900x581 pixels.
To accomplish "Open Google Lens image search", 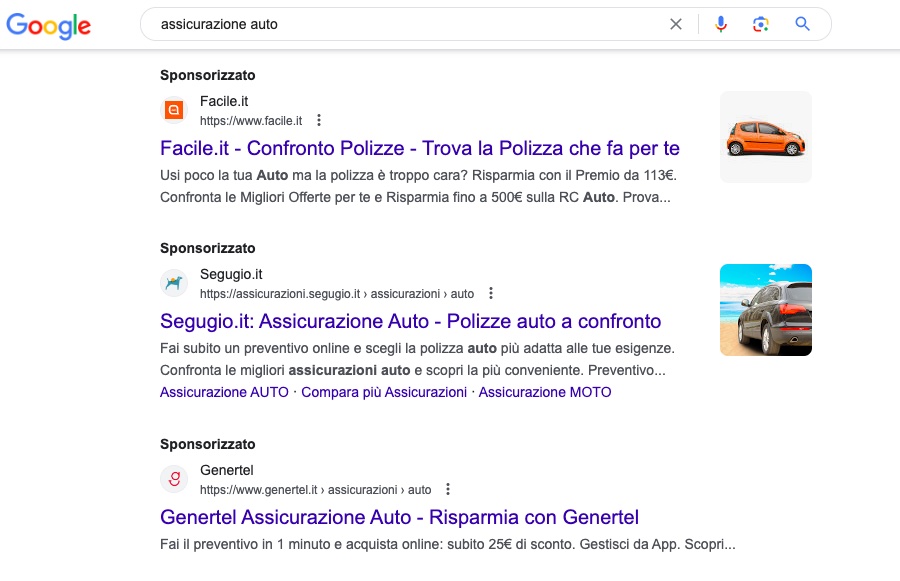I will pyautogui.click(x=761, y=24).
